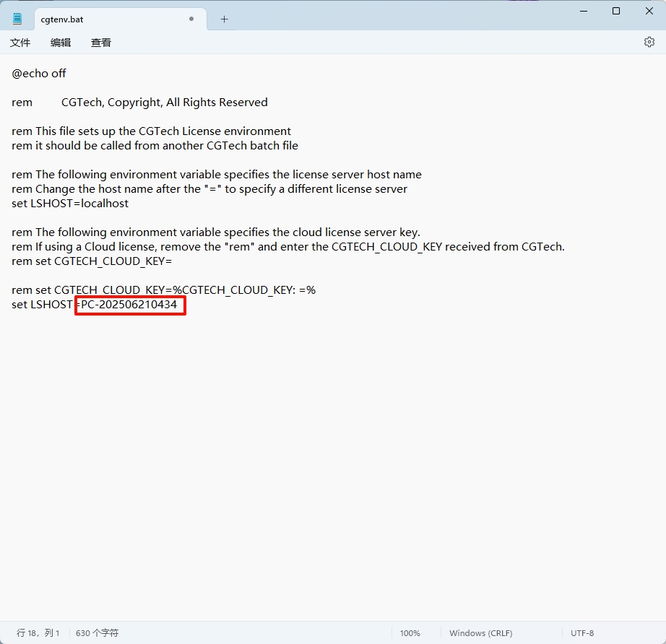The width and height of the screenshot is (666, 644).
Task: Click the Windows (CRLF) line ending indicator
Action: pos(480,633)
